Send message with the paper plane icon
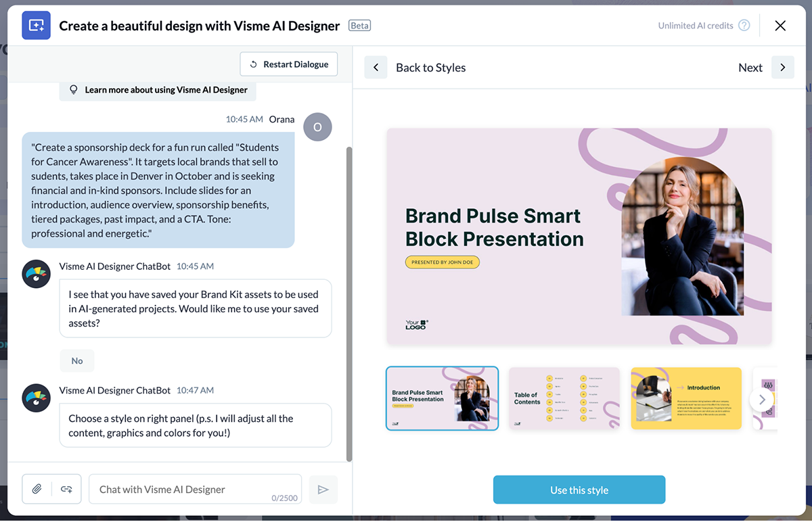The image size is (812, 522). coord(323,489)
